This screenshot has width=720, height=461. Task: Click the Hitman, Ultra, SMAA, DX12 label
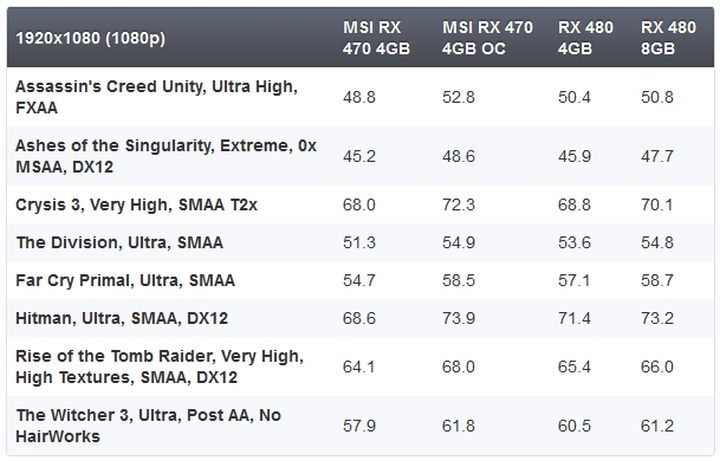[x=122, y=318]
